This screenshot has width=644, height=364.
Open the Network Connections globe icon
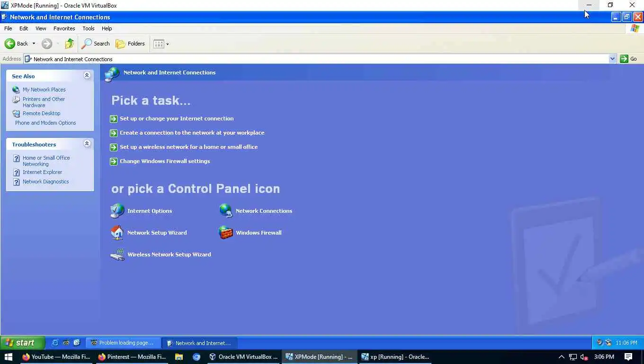[x=226, y=211]
